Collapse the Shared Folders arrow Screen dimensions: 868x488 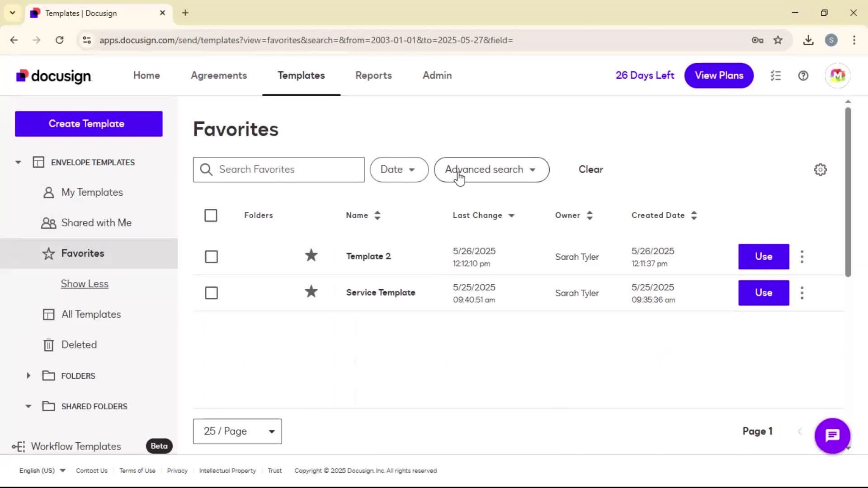click(x=28, y=406)
